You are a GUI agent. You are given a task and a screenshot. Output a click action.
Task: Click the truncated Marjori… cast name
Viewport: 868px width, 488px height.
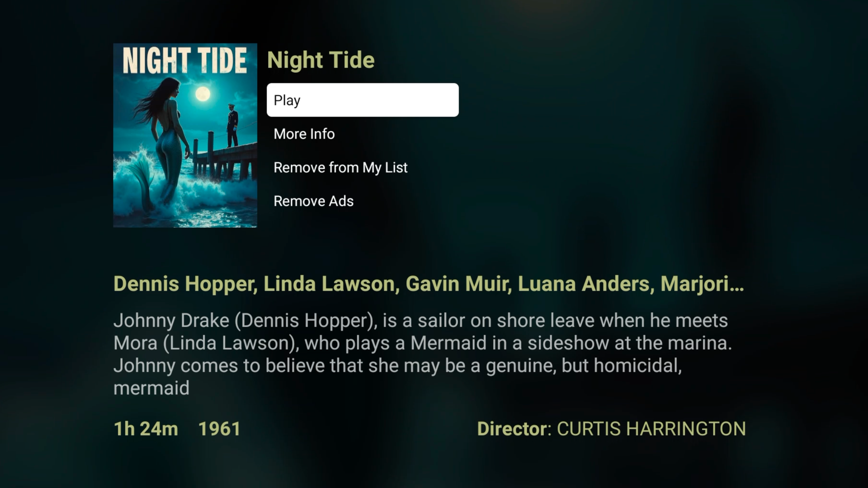[702, 284]
